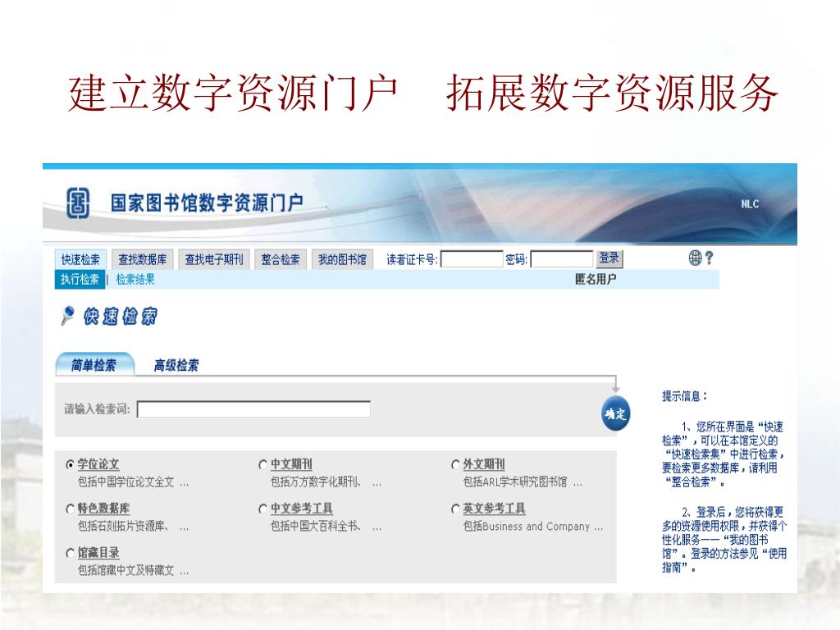Viewport: 840px width, 630px height.
Task: Expand the ellipsis after 包括中国大百科全书
Action: click(377, 528)
